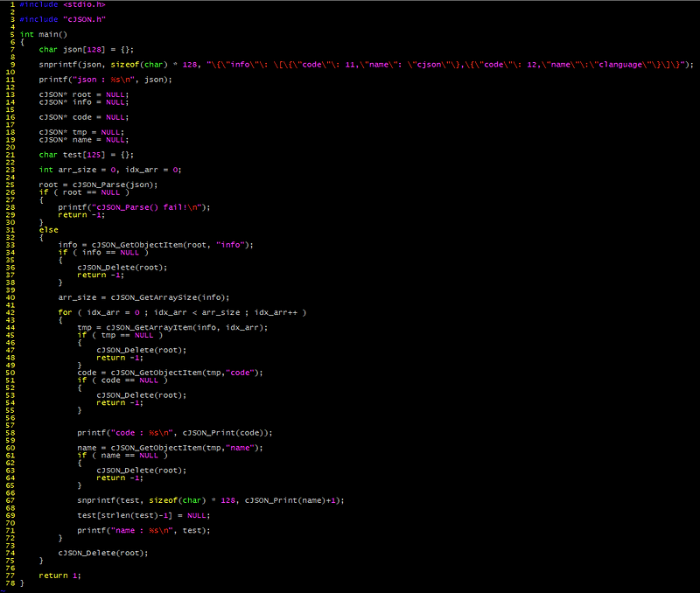This screenshot has width=700, height=593.
Task: Click 'return 1;' on line 77
Action: [x=59, y=576]
